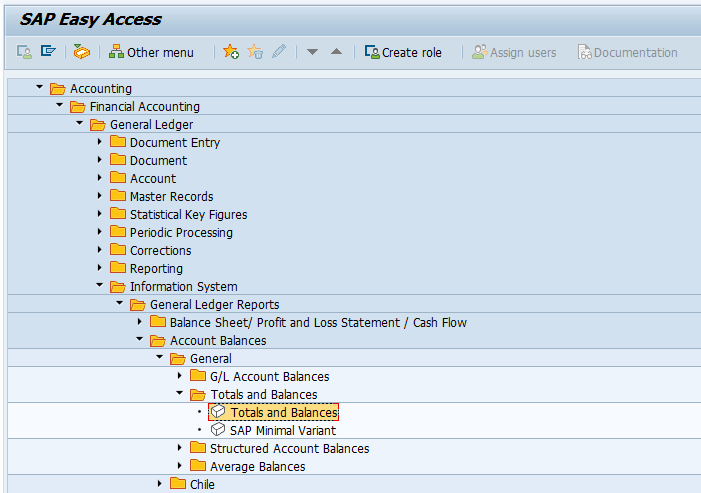Image resolution: width=701 pixels, height=493 pixels.
Task: Collapse the Financial Accounting node
Action: coord(59,105)
